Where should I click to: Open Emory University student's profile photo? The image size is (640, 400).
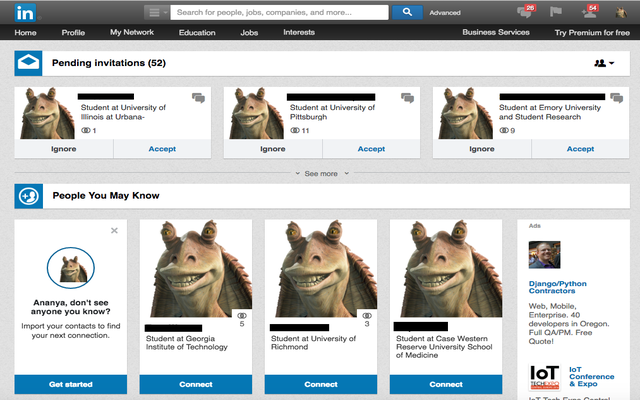tap(465, 113)
